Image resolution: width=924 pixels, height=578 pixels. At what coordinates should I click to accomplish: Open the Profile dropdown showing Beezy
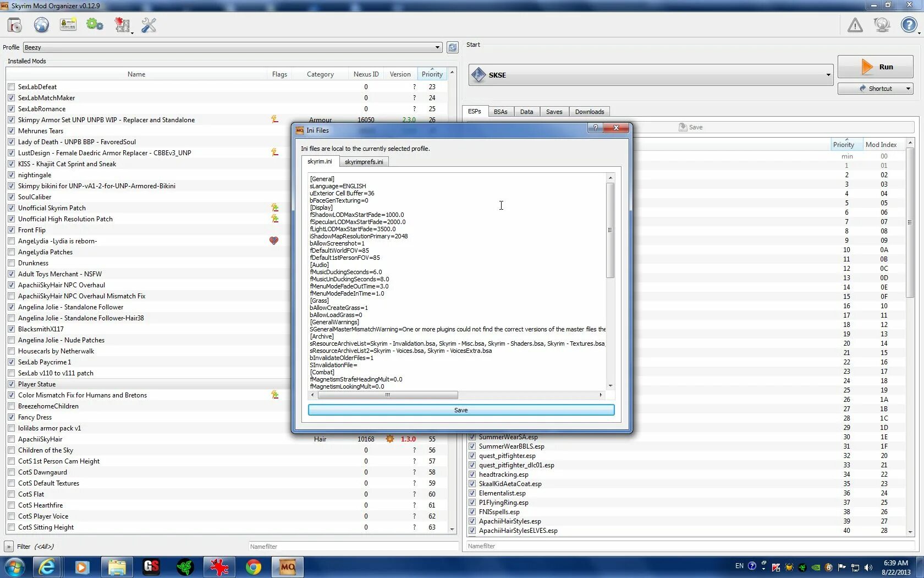[x=233, y=47]
